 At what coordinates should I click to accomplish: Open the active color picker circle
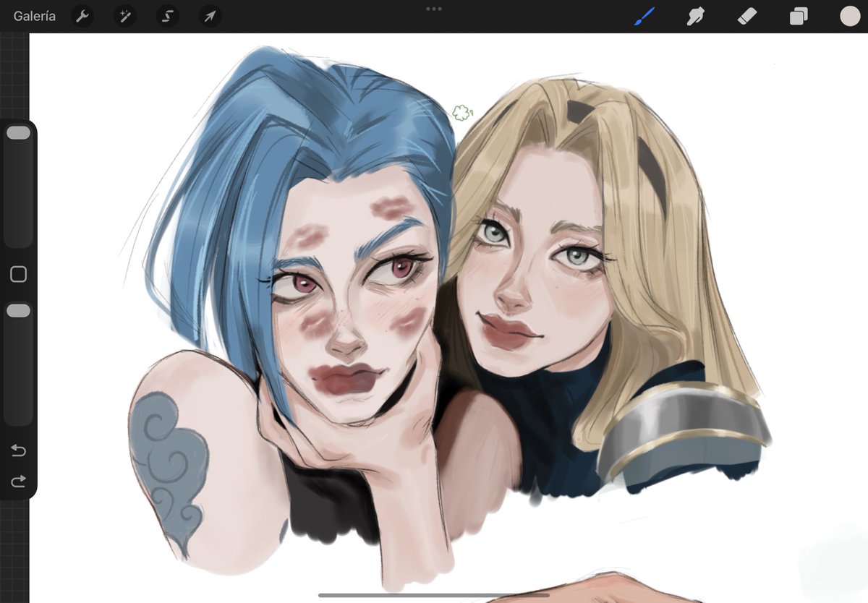[850, 16]
